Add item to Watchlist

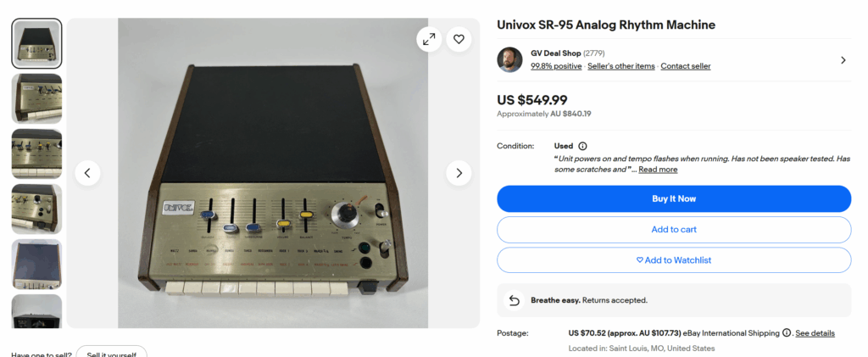pos(673,260)
